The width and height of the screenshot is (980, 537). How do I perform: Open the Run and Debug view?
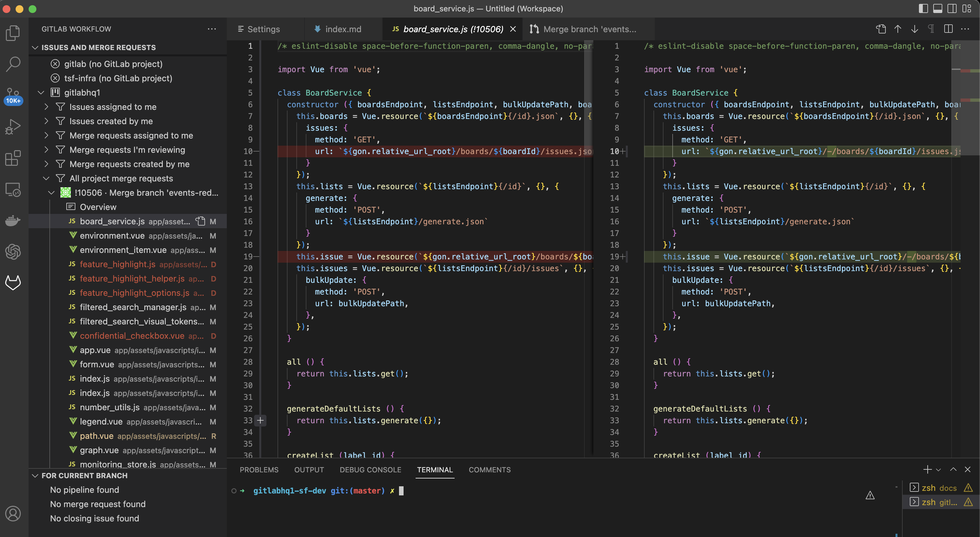click(13, 127)
